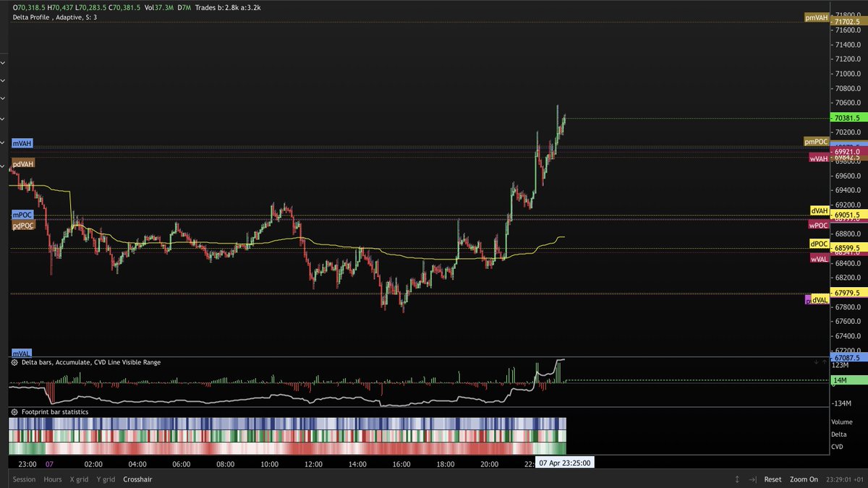Select the pmVAH level label
The width and height of the screenshot is (868, 488).
[817, 17]
